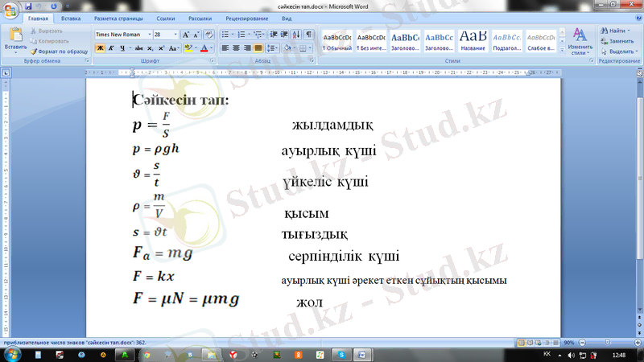Save the document from quick access toolbar
644x362 pixels.
[29, 5]
